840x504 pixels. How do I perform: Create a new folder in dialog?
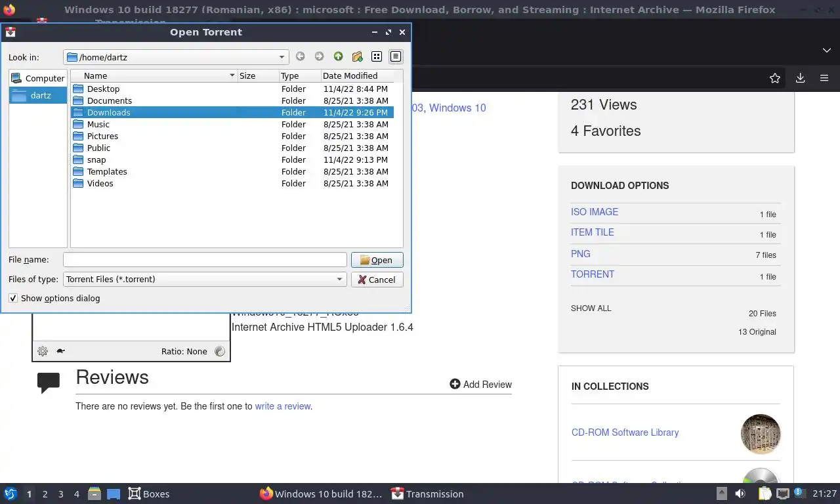(x=357, y=57)
